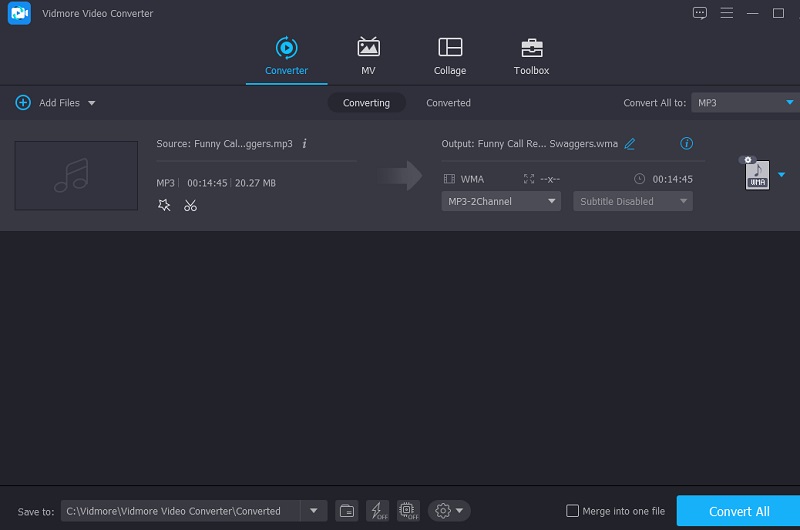Click the scissors cut icon
This screenshot has height=530, width=800.
click(x=190, y=205)
